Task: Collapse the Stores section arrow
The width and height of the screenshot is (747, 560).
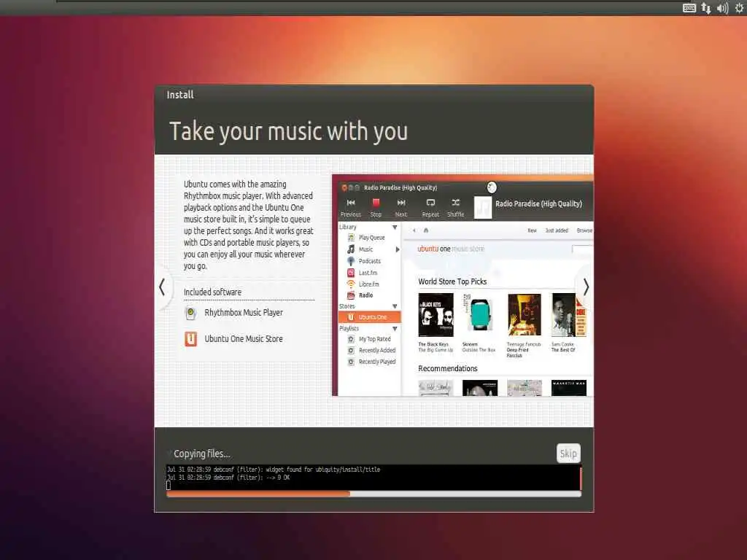Action: (395, 306)
